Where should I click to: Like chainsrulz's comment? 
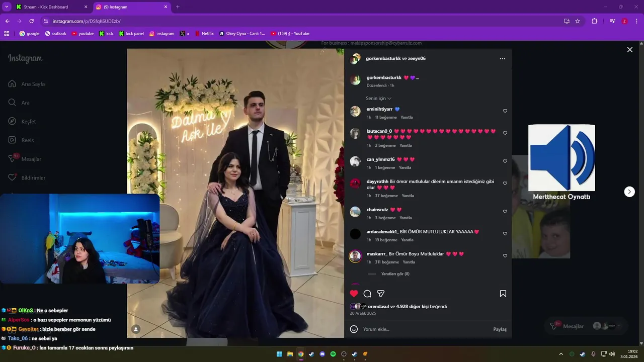505,212
